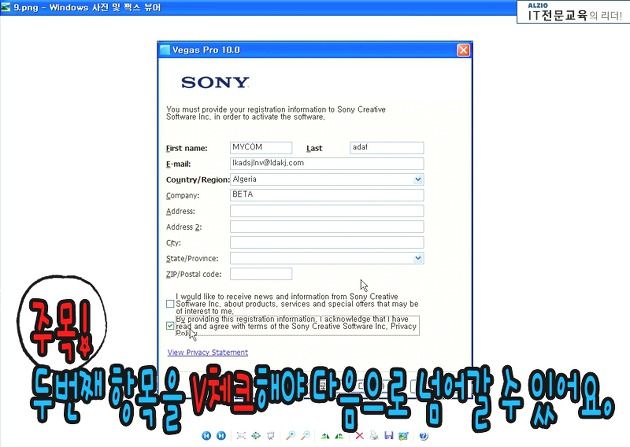
Task: Click the 'State/Province:' label text
Action: (192, 259)
